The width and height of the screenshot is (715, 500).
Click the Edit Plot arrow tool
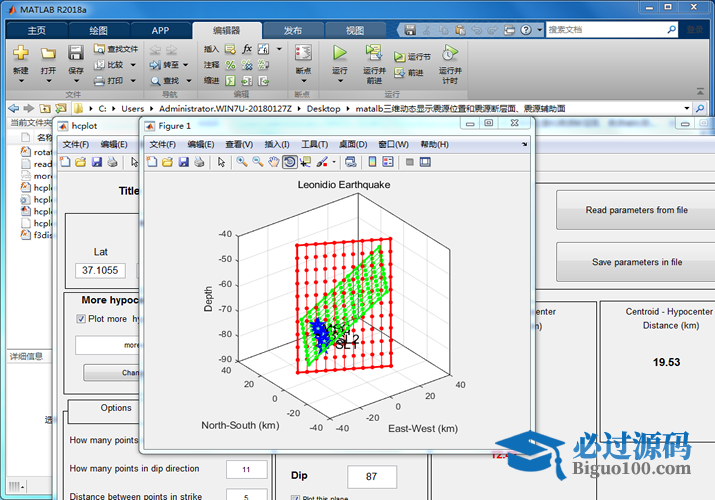[221, 162]
